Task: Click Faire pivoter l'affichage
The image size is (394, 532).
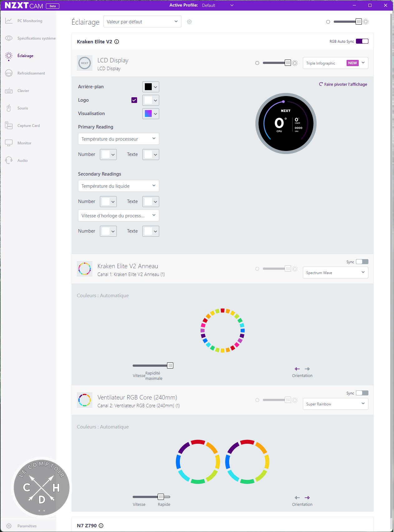Action: [x=343, y=84]
